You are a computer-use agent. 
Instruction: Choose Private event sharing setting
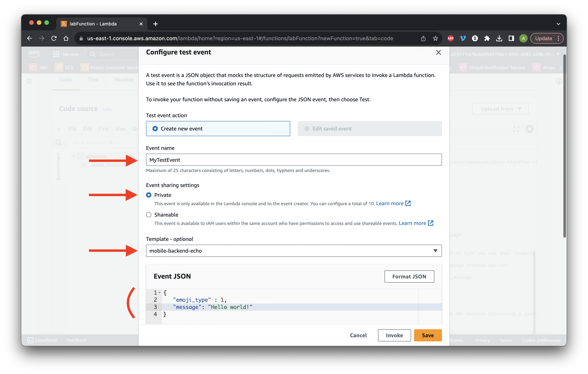pyautogui.click(x=149, y=195)
